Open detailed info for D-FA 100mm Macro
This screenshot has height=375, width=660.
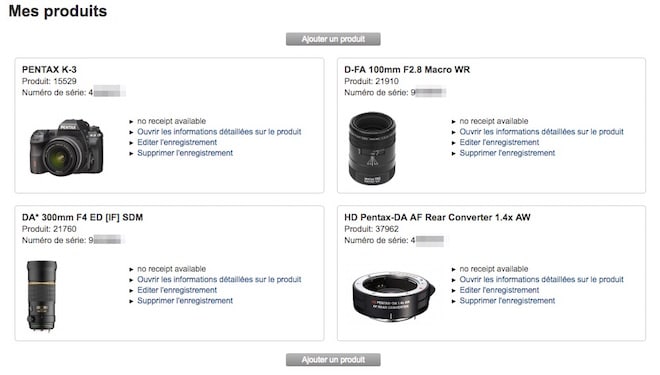point(541,132)
